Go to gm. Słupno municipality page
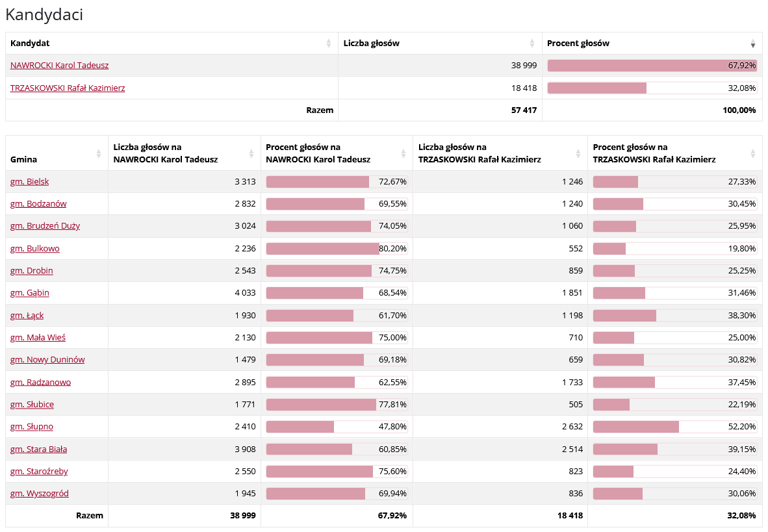This screenshot has width=768, height=532. point(32,427)
